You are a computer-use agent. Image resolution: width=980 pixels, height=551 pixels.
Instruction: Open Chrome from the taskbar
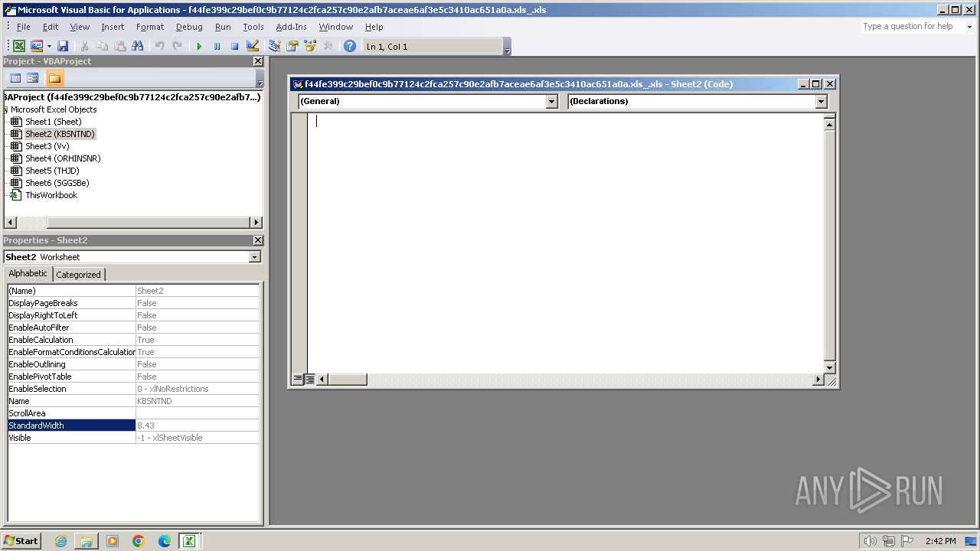[139, 541]
